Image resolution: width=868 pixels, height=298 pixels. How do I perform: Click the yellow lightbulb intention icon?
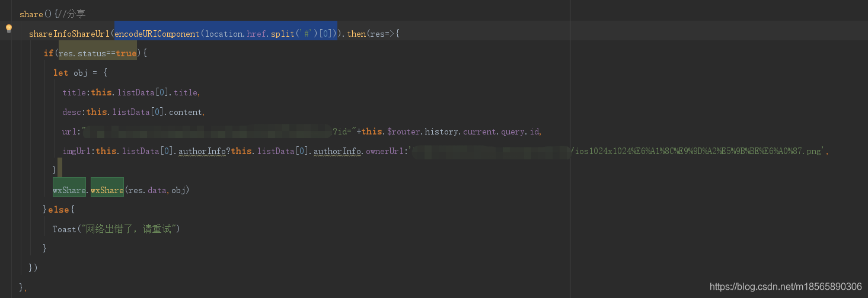9,28
